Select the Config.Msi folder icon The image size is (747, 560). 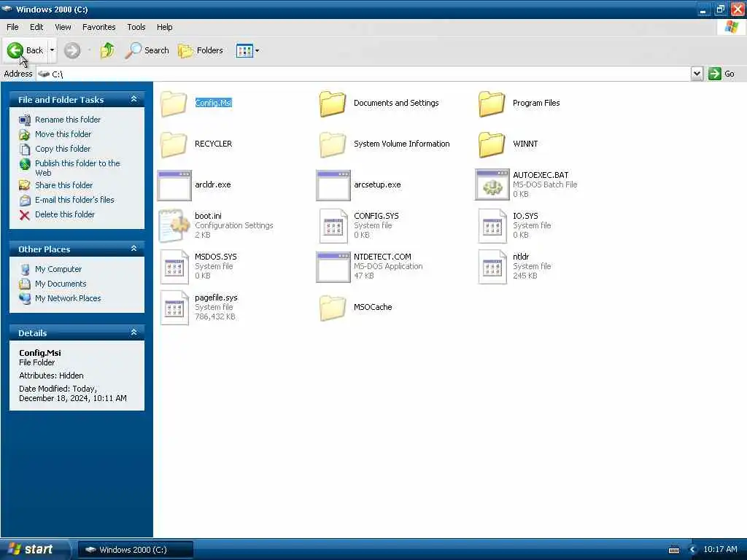(x=174, y=104)
